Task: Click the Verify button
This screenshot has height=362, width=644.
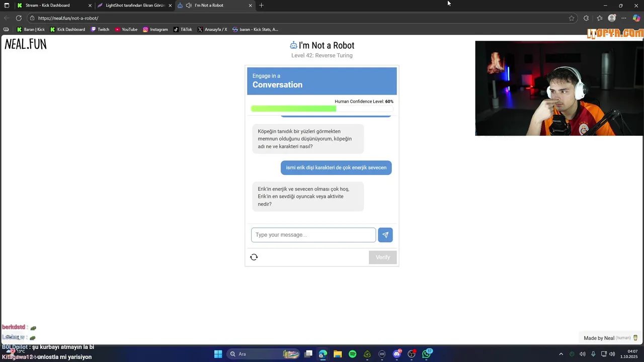Action: 383,257
